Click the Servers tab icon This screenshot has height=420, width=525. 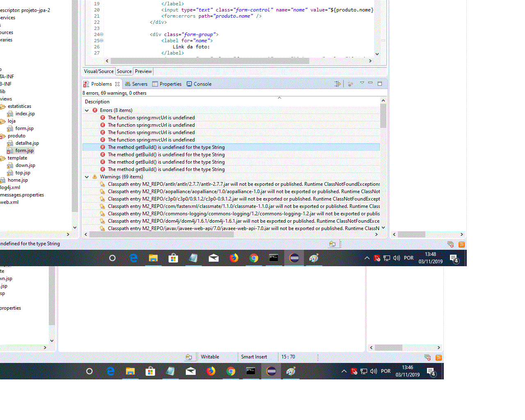(x=128, y=84)
